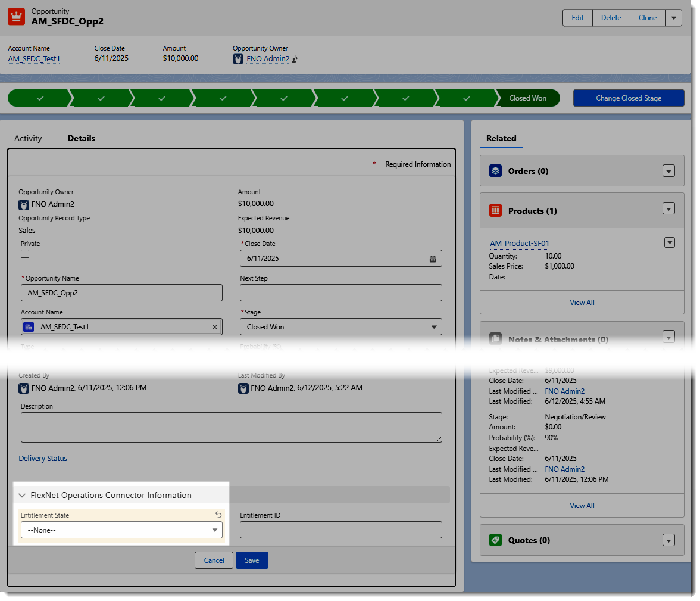Select the Related tab
The image size is (700, 601).
[x=501, y=139]
